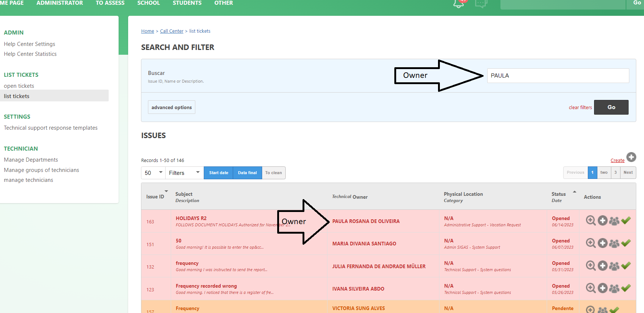Open the records-per-page 50 dropdown

(153, 173)
